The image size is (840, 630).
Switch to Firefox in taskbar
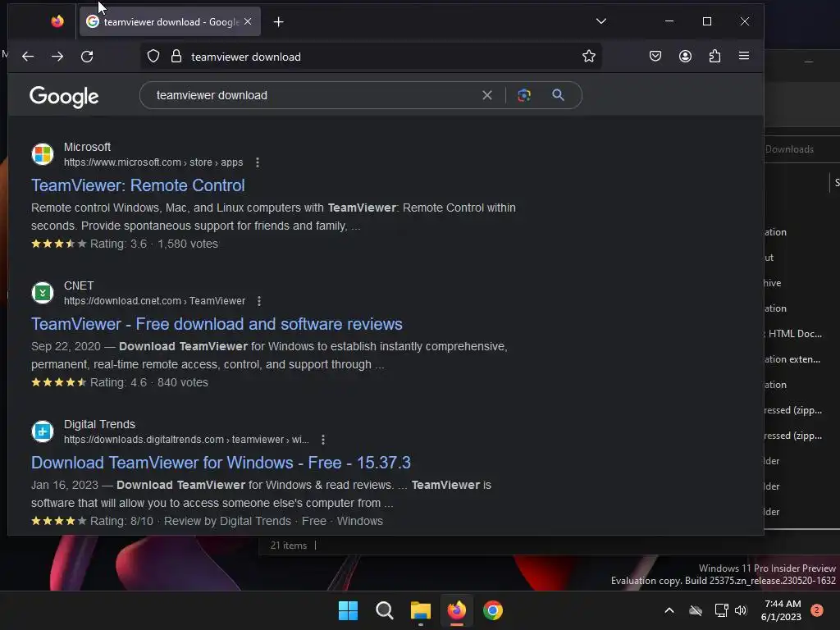(456, 610)
